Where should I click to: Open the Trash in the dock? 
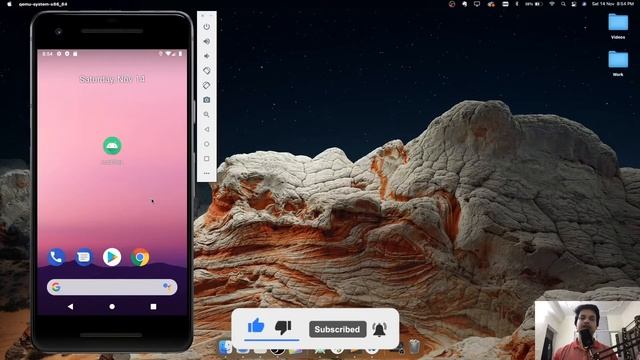[x=414, y=347]
